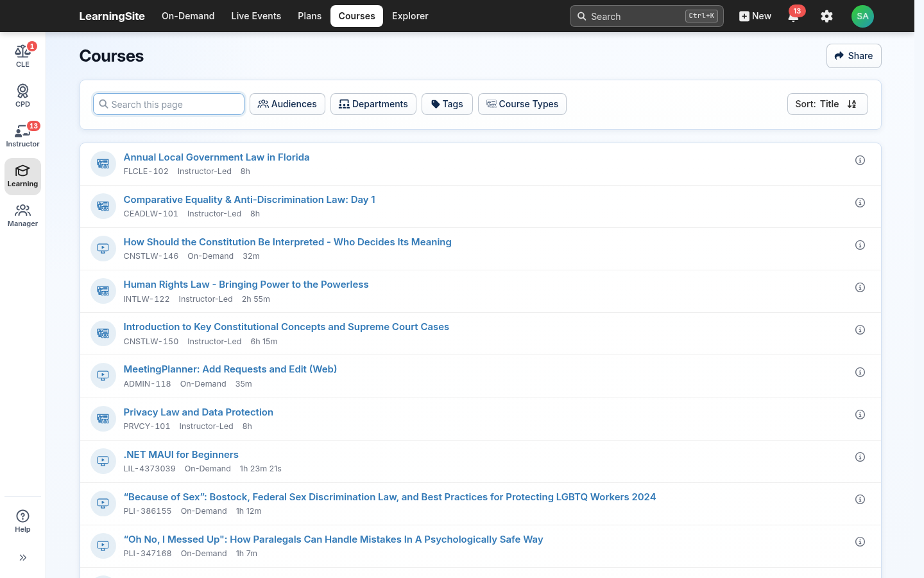Click on-demand icon for How Should the Constitution

click(103, 249)
